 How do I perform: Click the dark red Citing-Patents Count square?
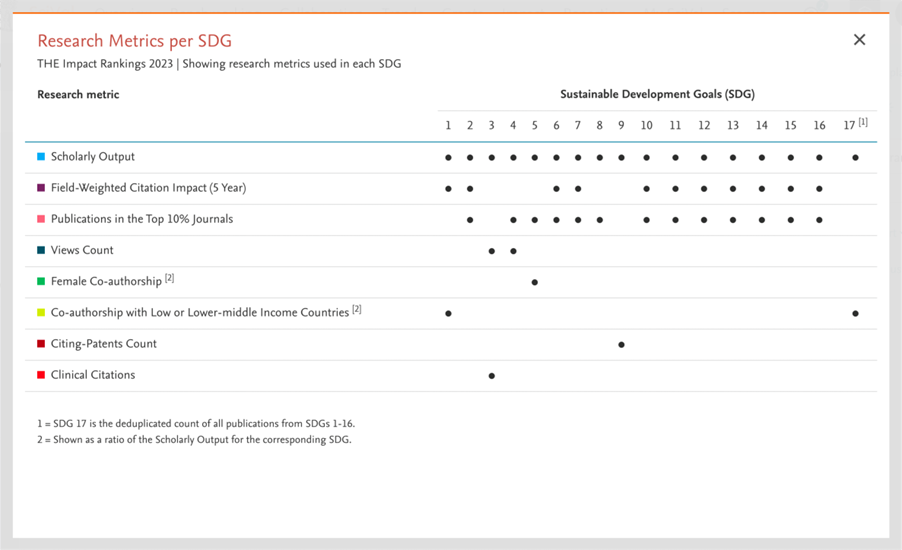tap(41, 343)
